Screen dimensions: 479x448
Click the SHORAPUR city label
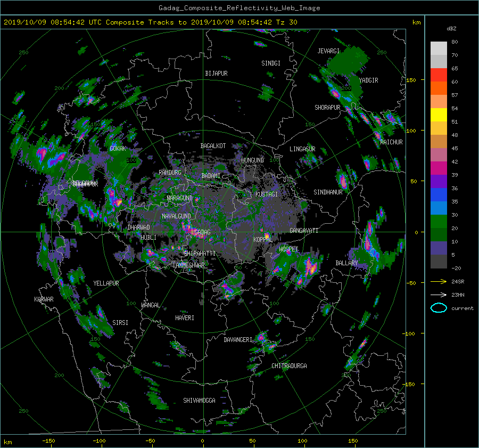tap(327, 108)
